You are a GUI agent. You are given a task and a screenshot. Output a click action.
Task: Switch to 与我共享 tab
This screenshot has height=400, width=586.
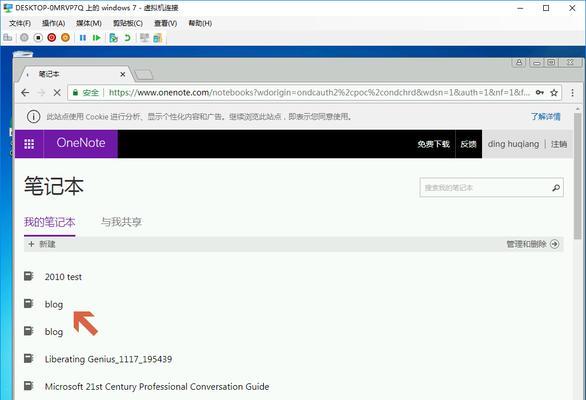[121, 222]
